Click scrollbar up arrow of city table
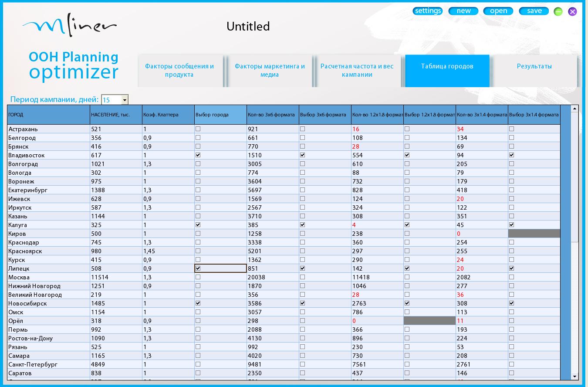588x387 pixels. tap(574, 109)
